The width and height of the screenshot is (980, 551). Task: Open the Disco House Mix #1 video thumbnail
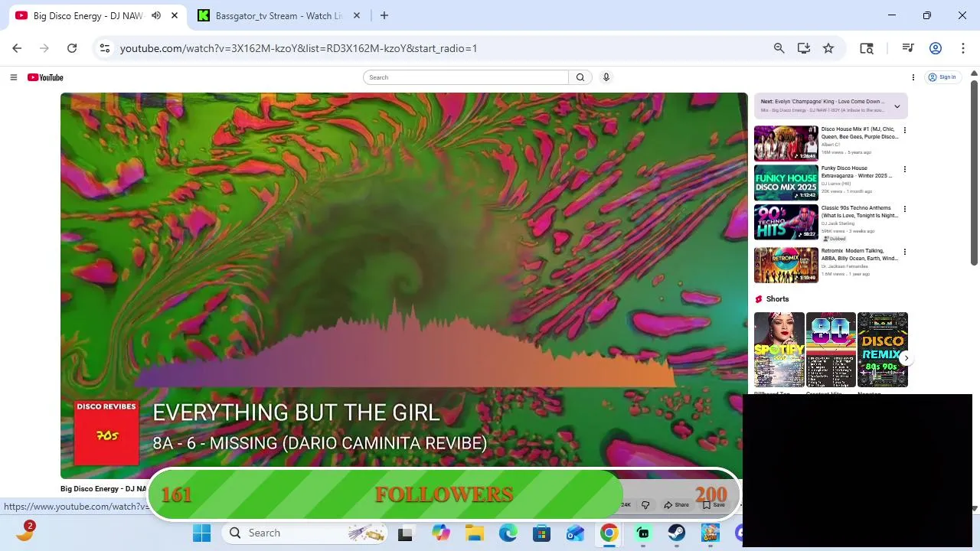[x=786, y=143]
